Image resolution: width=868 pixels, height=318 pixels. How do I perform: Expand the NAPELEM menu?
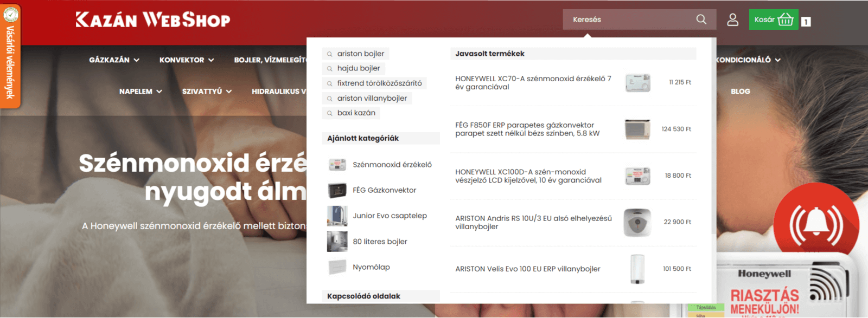[141, 92]
